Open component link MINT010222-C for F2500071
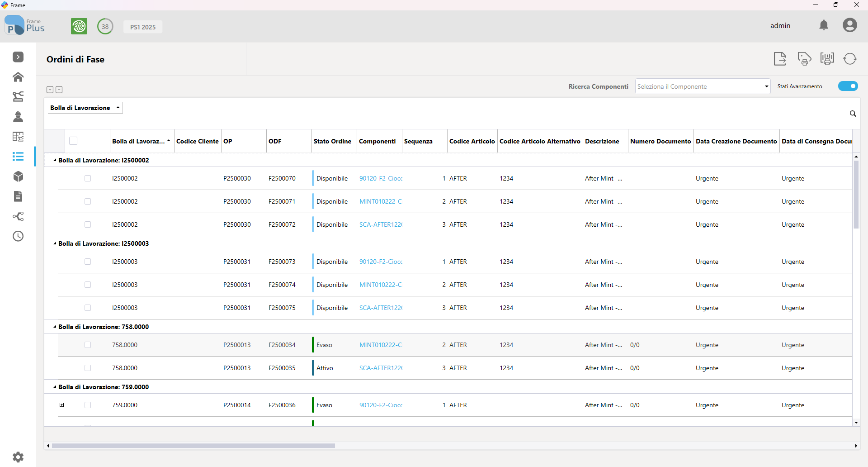The image size is (868, 467). (381, 201)
